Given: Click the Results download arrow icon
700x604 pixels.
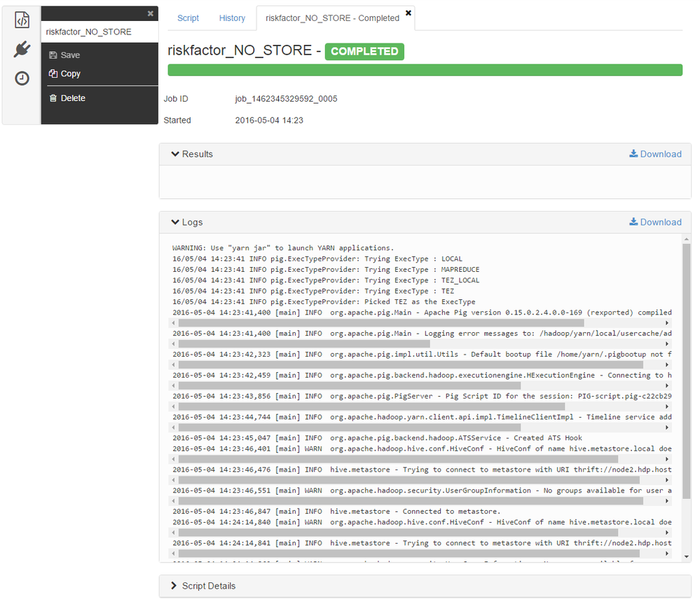Looking at the screenshot, I should coord(633,153).
